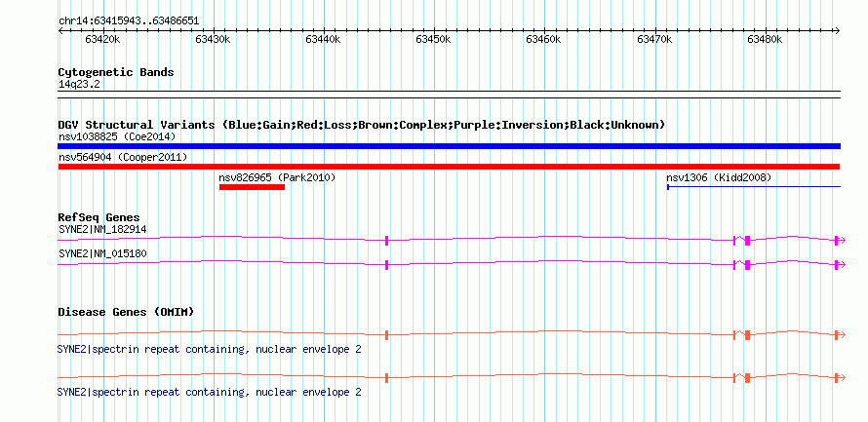This screenshot has width=868, height=422.
Task: Open the upper SYNE2 spectrin repeat OMIM link
Action: click(x=210, y=350)
